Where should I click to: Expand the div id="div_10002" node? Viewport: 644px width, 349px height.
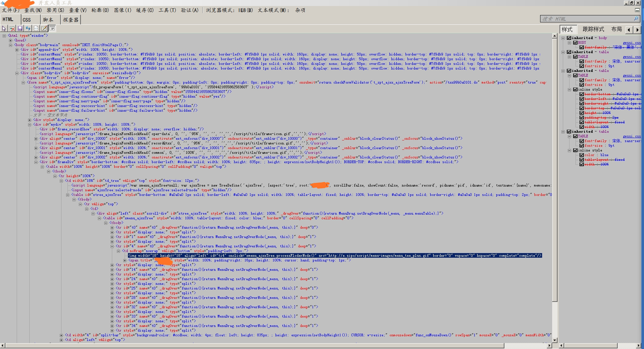(x=36, y=157)
